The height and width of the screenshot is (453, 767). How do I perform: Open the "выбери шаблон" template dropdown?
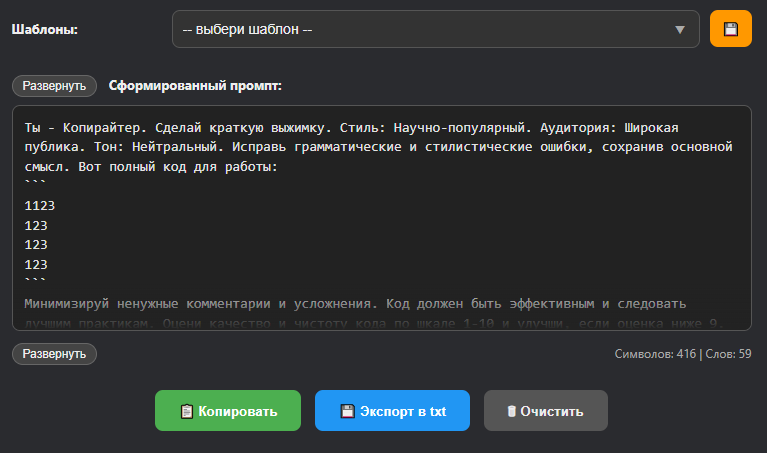(420, 29)
